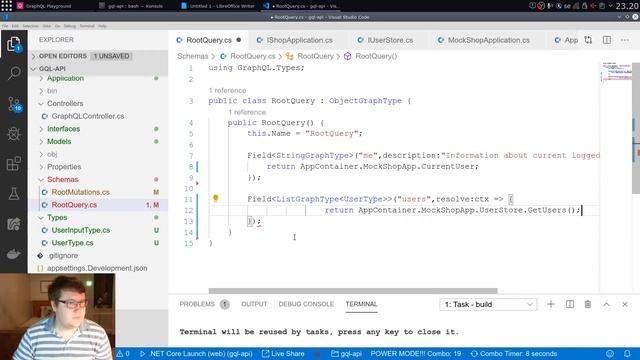Open the Search view in the activity bar

[13, 73]
